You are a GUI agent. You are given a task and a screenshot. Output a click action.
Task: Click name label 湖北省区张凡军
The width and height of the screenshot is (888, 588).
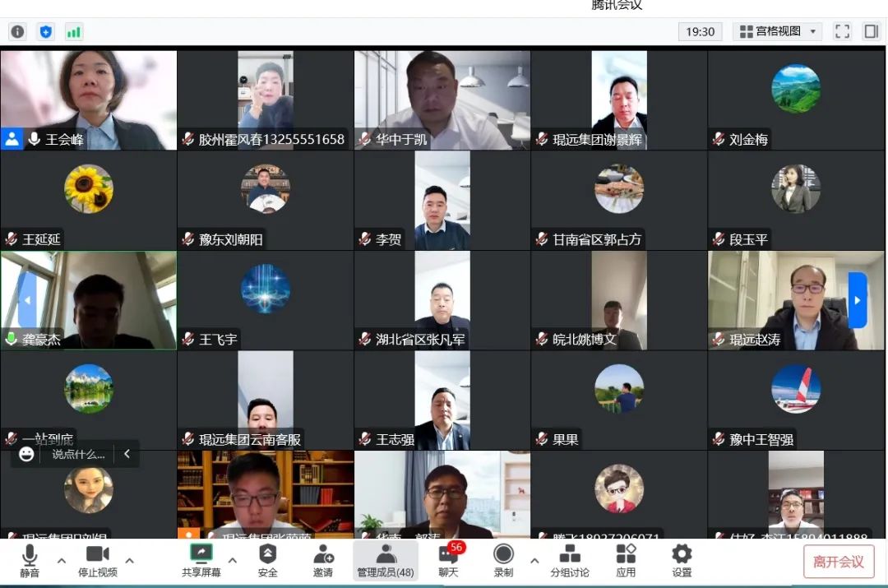[420, 340]
